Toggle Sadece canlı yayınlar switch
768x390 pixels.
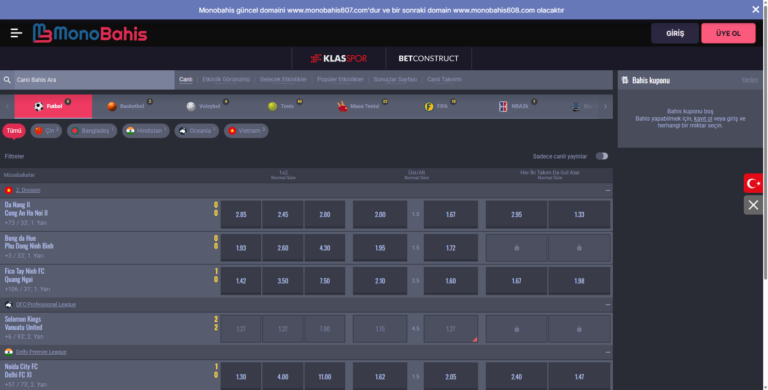tap(602, 156)
